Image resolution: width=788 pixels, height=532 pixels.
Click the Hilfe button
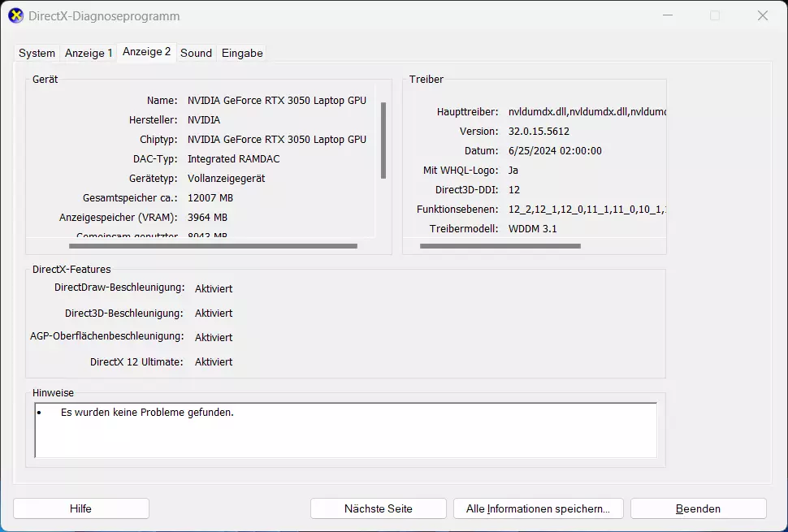[81, 508]
